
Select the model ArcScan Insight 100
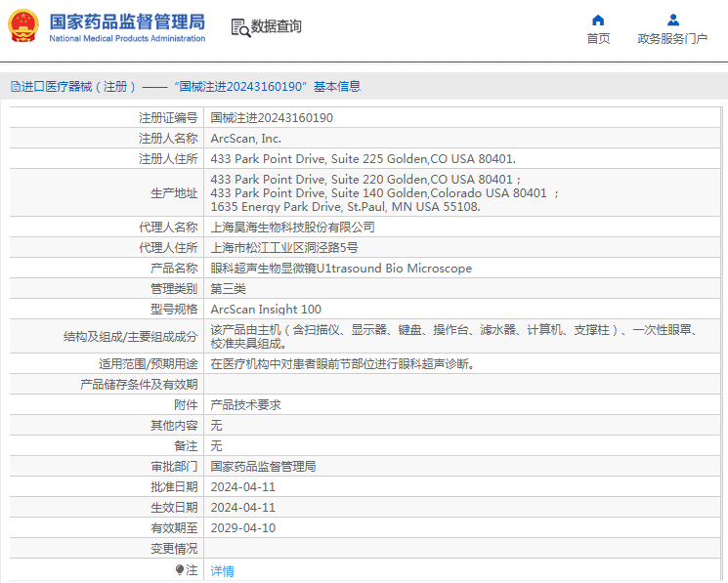[x=266, y=309]
